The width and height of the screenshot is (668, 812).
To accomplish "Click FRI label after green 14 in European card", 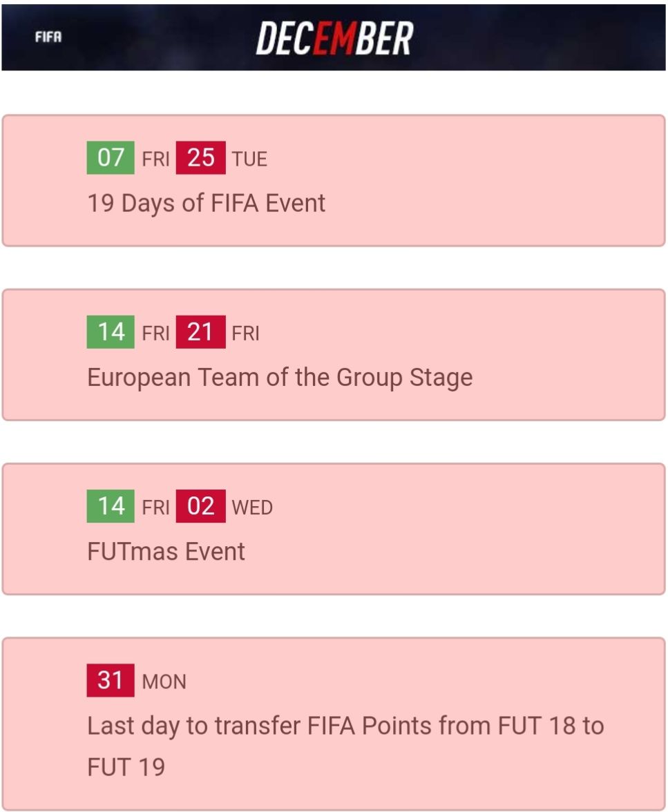I will click(155, 333).
